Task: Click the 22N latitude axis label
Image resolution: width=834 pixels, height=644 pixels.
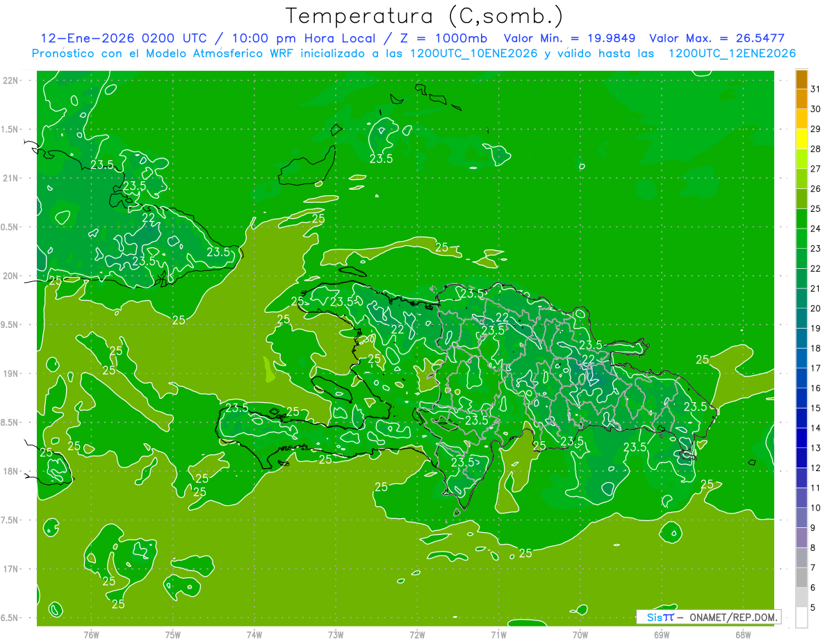Action: pos(12,81)
